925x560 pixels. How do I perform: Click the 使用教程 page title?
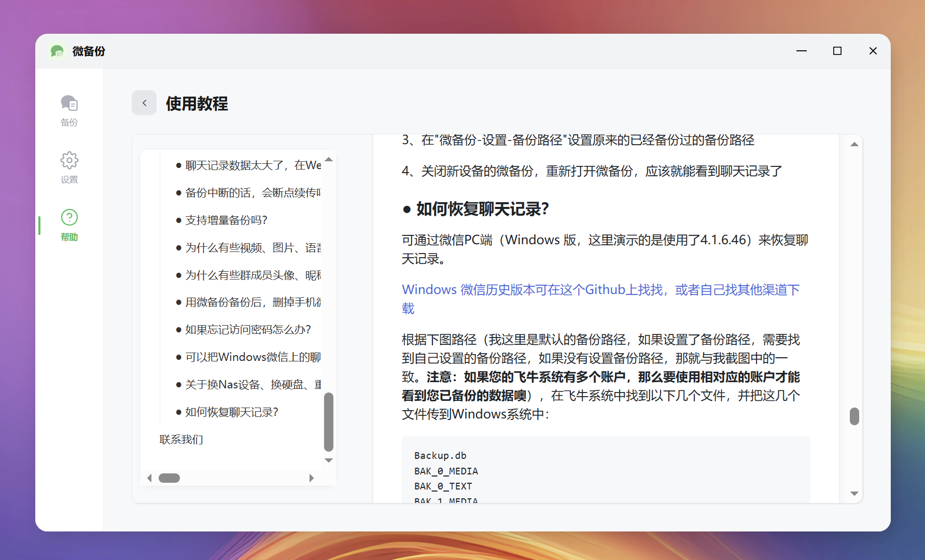pos(197,103)
